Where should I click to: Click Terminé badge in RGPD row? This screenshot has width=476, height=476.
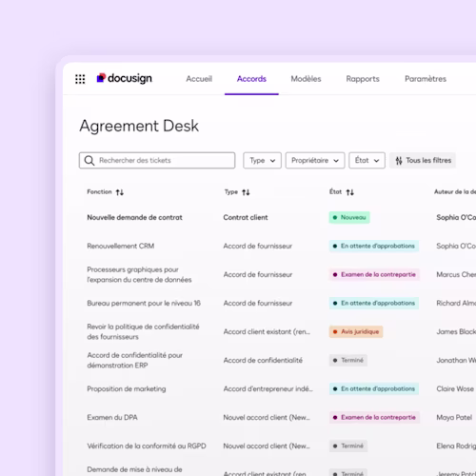[x=348, y=446]
